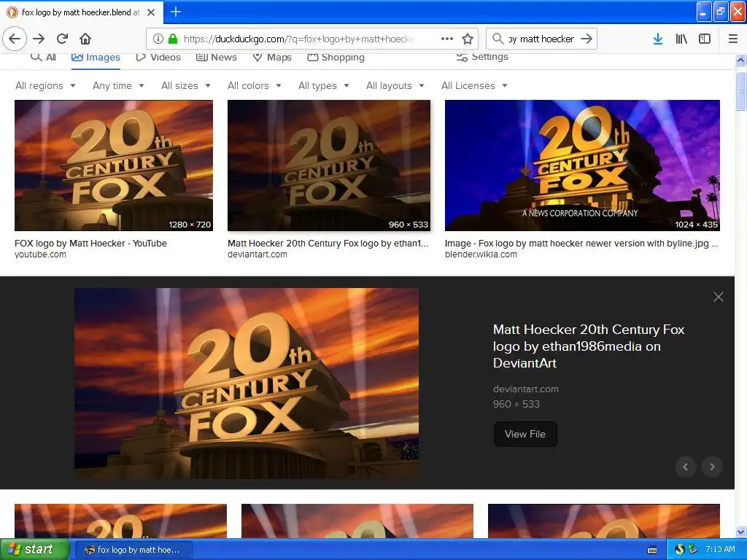The height and width of the screenshot is (560, 747).
Task: Bookmark this page with the star
Action: coord(468,39)
